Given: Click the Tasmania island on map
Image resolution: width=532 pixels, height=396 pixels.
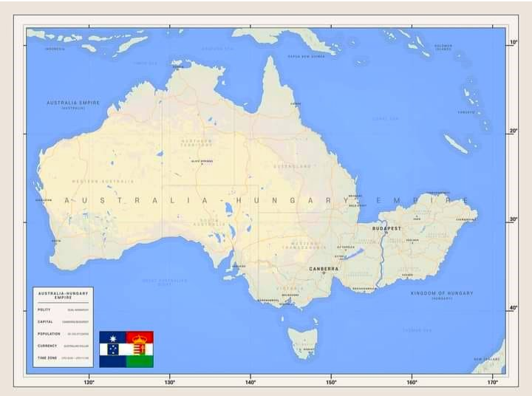Looking at the screenshot, I should [303, 343].
